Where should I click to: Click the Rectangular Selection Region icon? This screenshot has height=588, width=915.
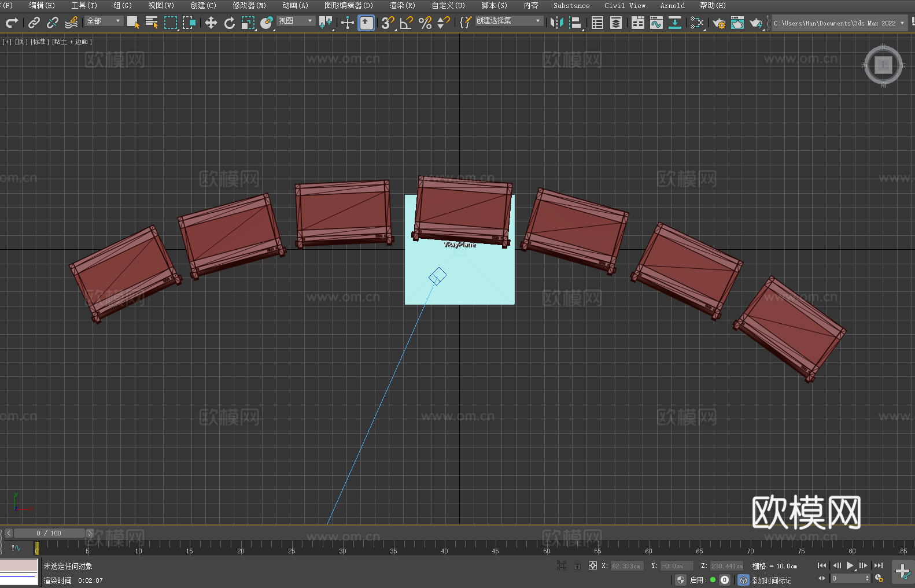(171, 23)
